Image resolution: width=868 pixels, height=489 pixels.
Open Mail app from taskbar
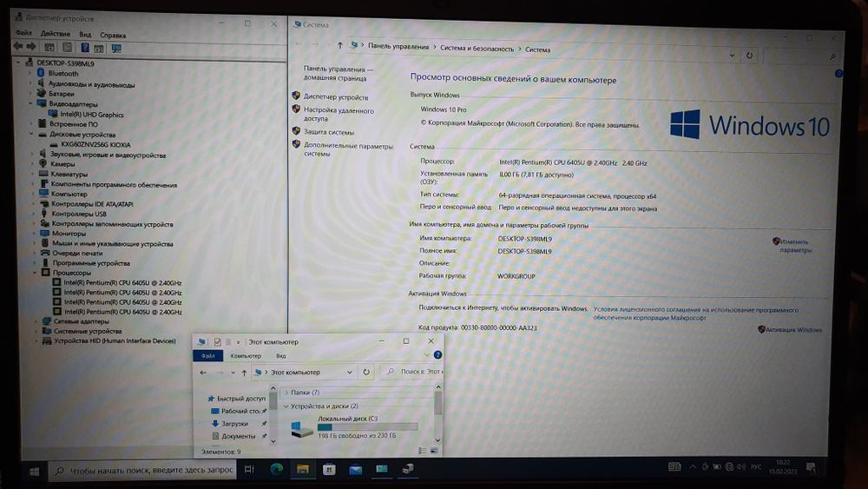(x=355, y=469)
